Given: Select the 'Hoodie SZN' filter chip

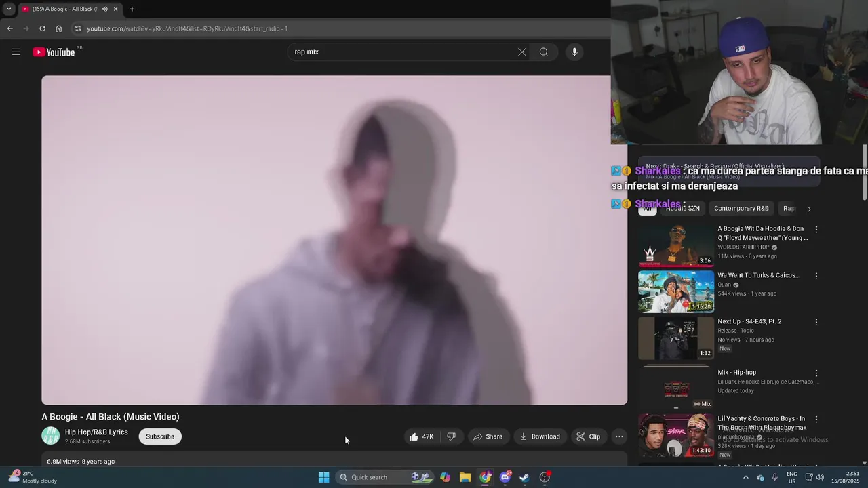Looking at the screenshot, I should tap(682, 209).
